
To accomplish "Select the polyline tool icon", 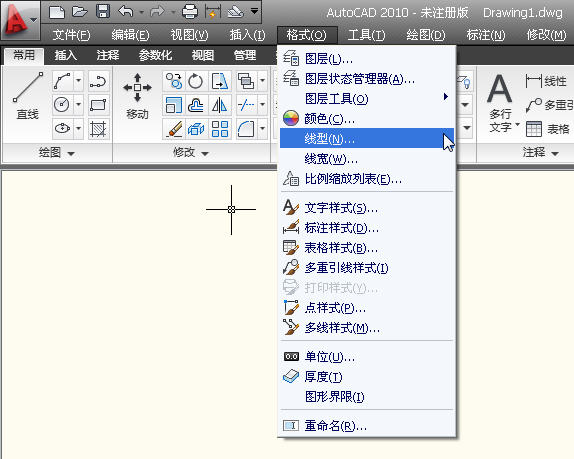I will click(98, 81).
